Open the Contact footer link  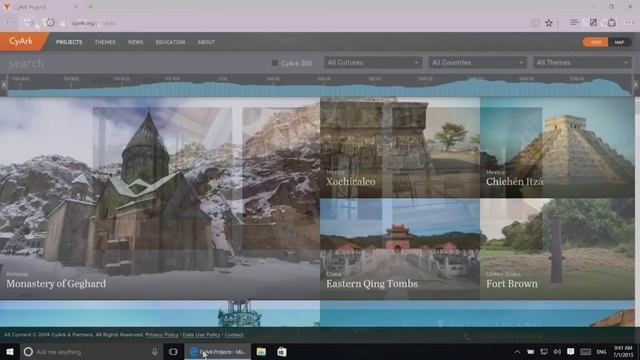(x=234, y=335)
